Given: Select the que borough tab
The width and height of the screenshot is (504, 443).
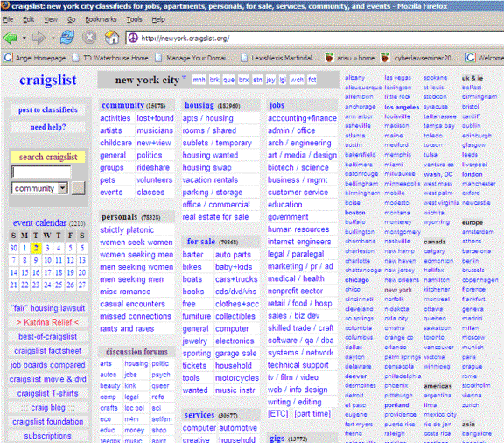Looking at the screenshot, I should [228, 80].
